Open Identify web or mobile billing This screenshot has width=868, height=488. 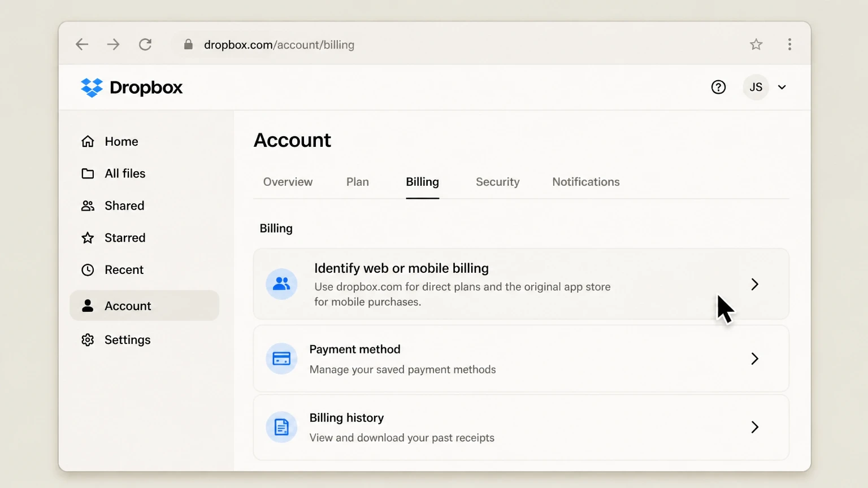point(521,284)
